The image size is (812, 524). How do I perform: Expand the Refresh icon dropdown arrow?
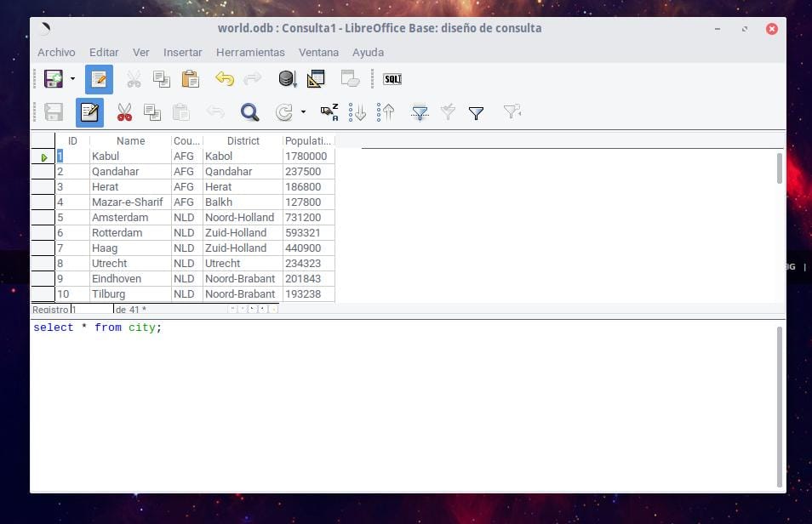(302, 111)
